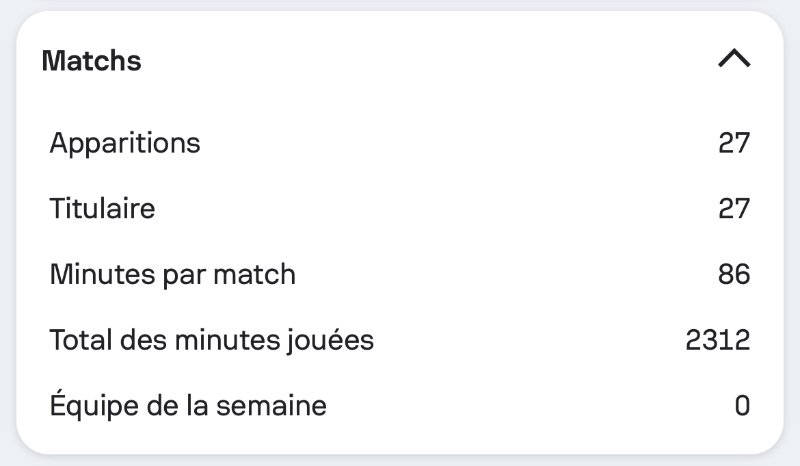Click the Apparitions value 27
This screenshot has height=466, width=800.
[734, 143]
